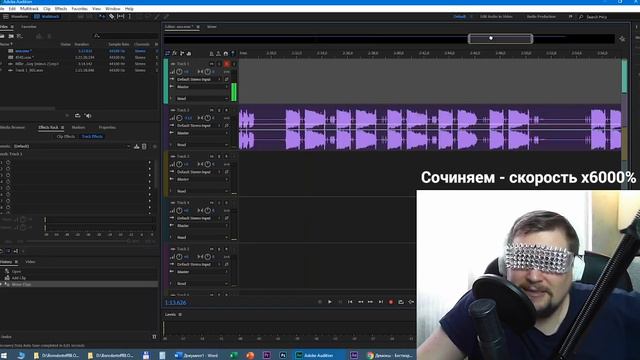This screenshot has height=360, width=640.
Task: Toggle Inputs/Outputs view in editor toolbar
Action: [x=168, y=53]
